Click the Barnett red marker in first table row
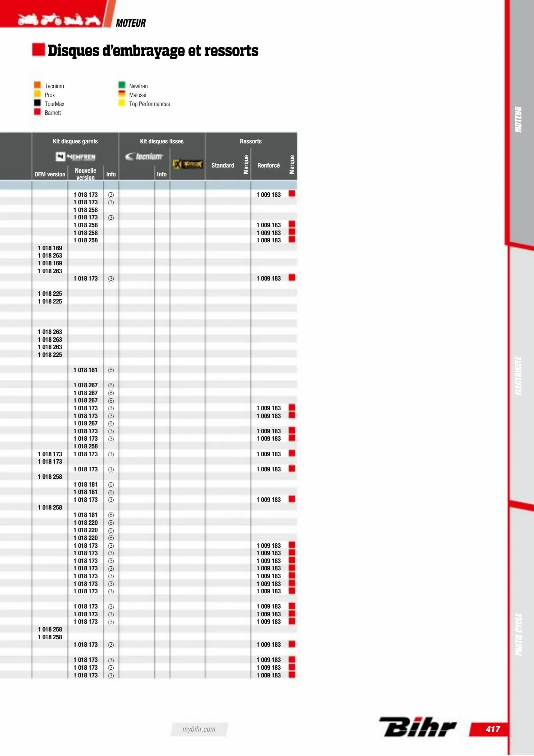This screenshot has height=756, width=534. (292, 193)
